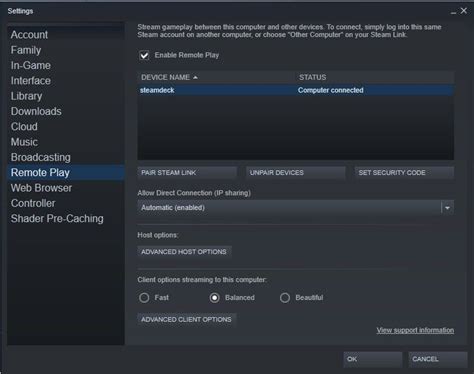Select the Balanced streaming option

tap(215, 298)
